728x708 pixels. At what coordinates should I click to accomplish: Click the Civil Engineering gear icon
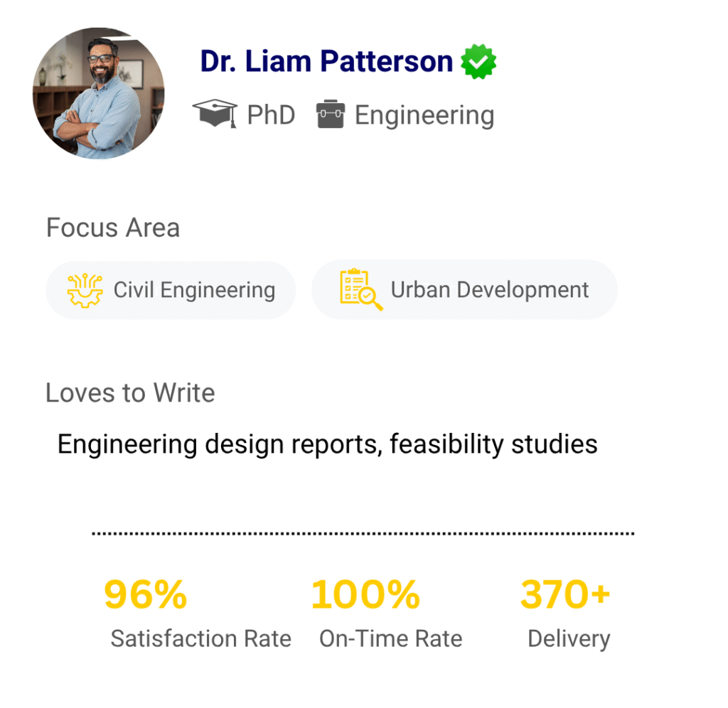point(85,290)
